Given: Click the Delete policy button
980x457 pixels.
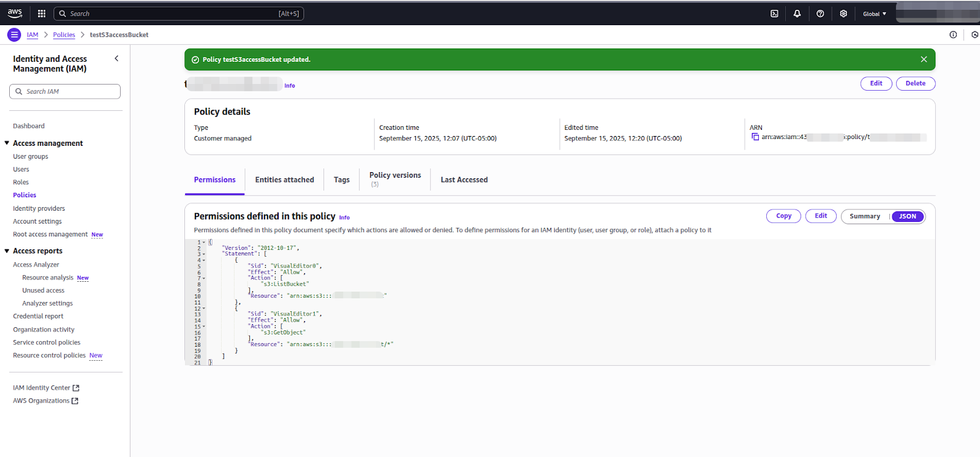Looking at the screenshot, I should pos(915,83).
